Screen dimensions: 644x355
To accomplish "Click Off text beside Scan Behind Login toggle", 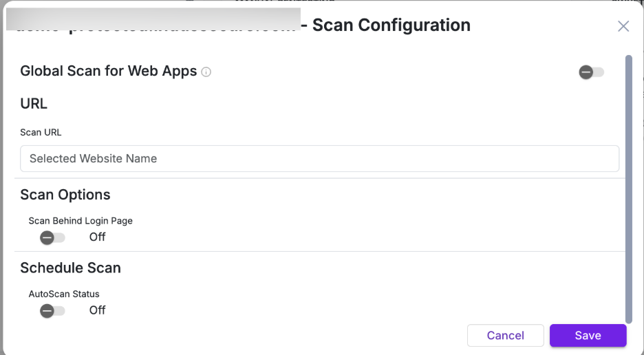I will pyautogui.click(x=98, y=237).
